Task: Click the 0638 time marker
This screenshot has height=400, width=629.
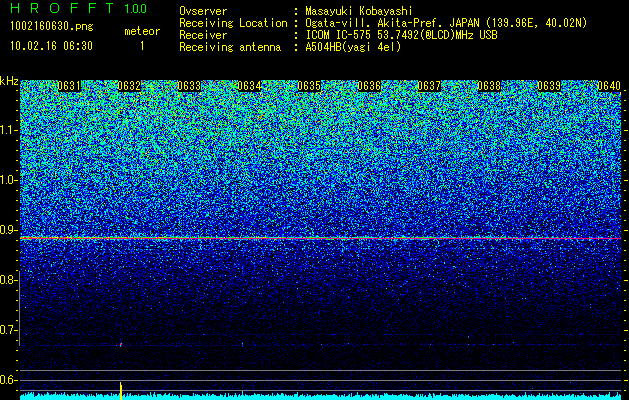Action: (489, 86)
